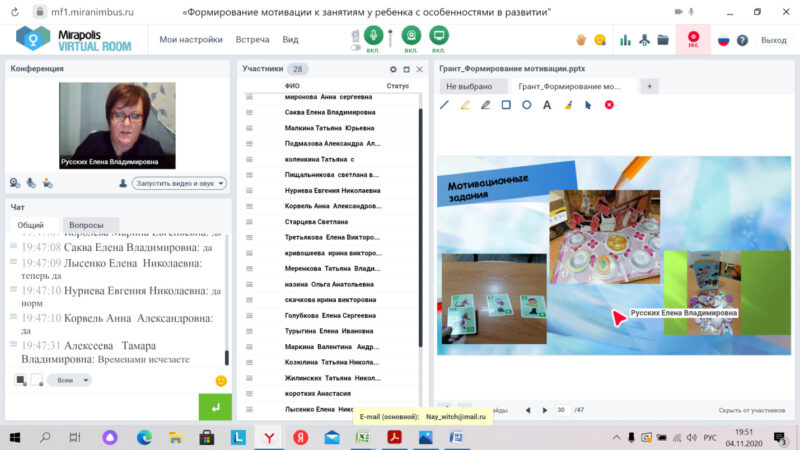This screenshot has height=450, width=800.
Task: Click the microphone settings icon under the video
Action: tap(31, 183)
